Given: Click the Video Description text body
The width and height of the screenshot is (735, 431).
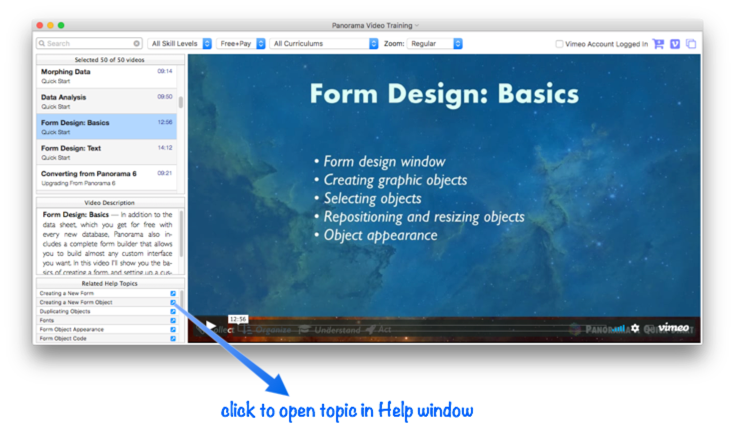Looking at the screenshot, I should (107, 242).
